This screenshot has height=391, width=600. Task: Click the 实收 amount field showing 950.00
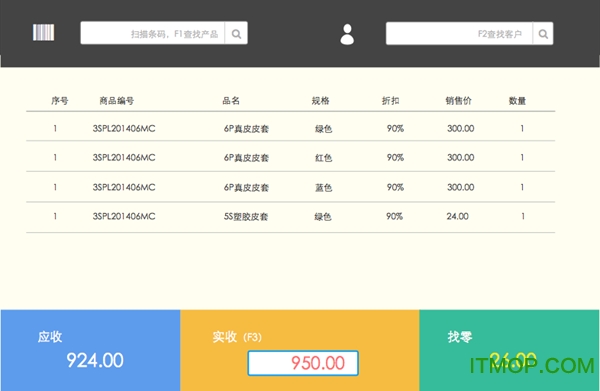(303, 363)
